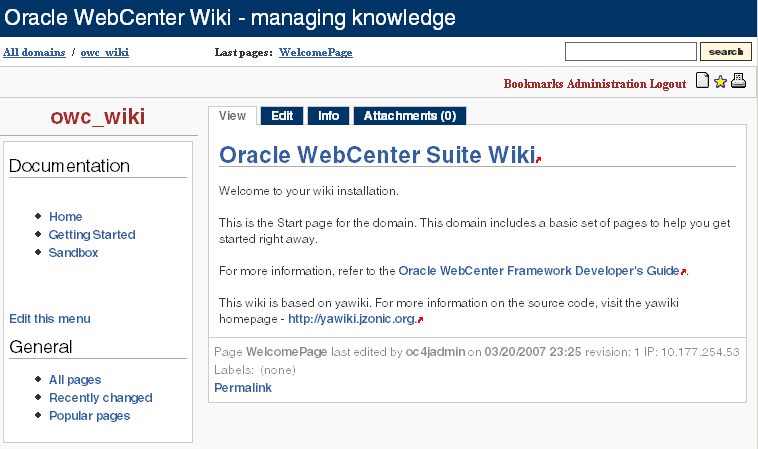Image resolution: width=758 pixels, height=449 pixels.
Task: Open the Administration link
Action: [x=606, y=84]
